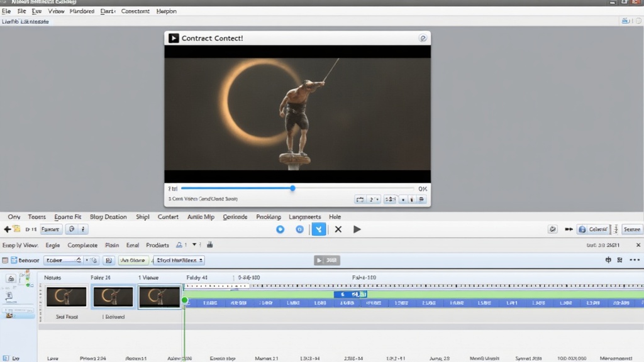Click the clock icon beside Ecdee dropdown
The height and width of the screenshot is (362, 644).
[x=94, y=260]
